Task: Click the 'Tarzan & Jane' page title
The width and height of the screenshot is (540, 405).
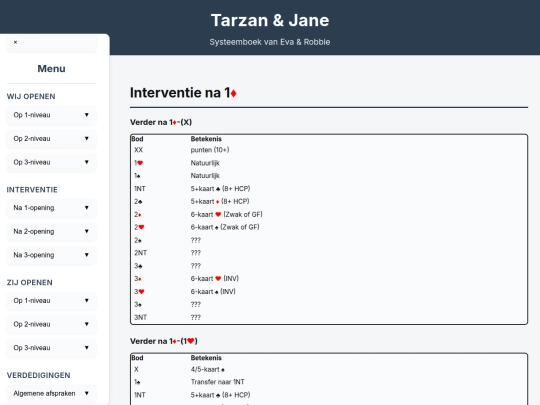Action: (x=270, y=20)
